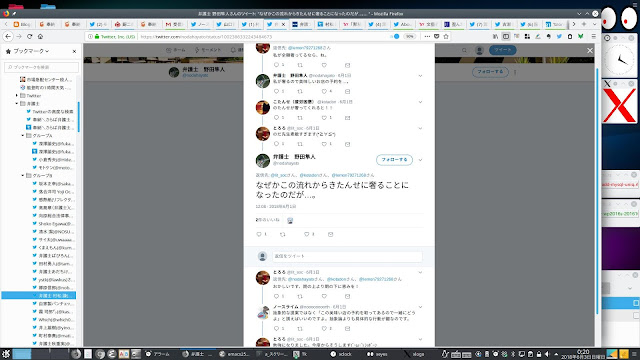This screenshot has height=360, width=640.
Task: Open the メースライム reply options chevron
Action: click(x=420, y=307)
